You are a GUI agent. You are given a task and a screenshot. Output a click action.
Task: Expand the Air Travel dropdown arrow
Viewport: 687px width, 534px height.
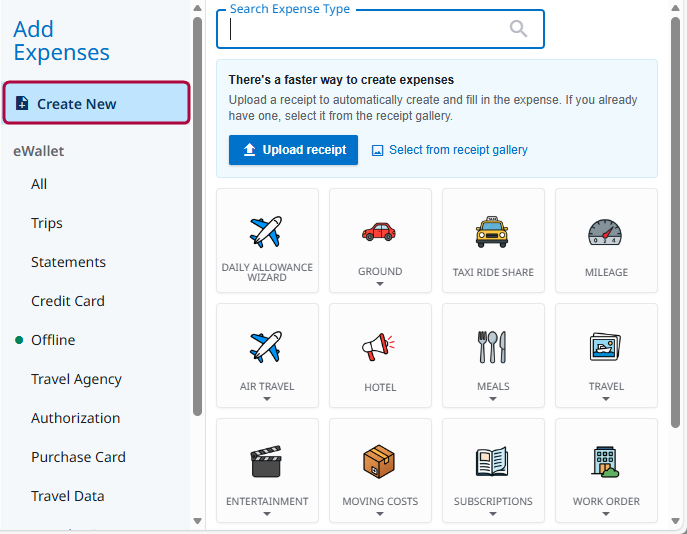(x=267, y=399)
